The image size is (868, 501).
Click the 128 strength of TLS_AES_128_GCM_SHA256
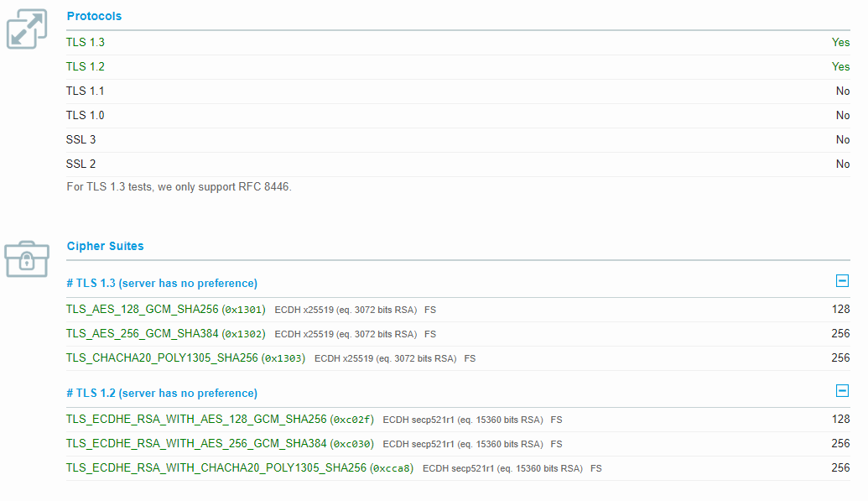(840, 310)
